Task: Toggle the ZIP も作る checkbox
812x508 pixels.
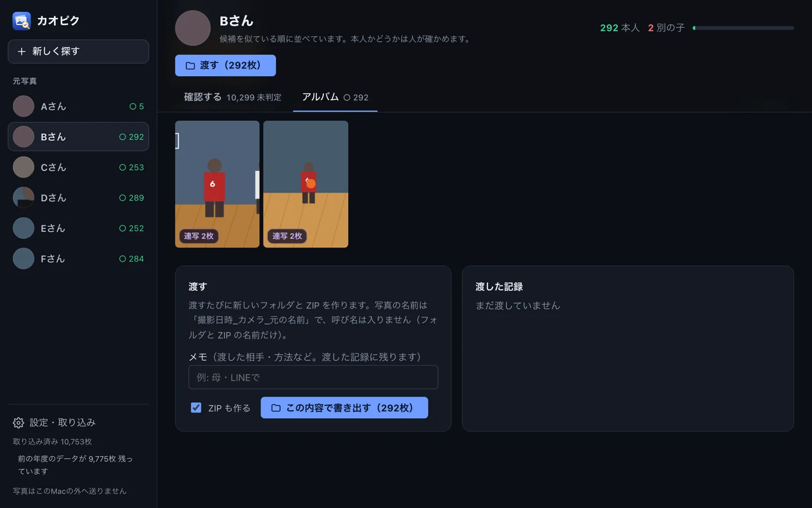Action: [196, 407]
